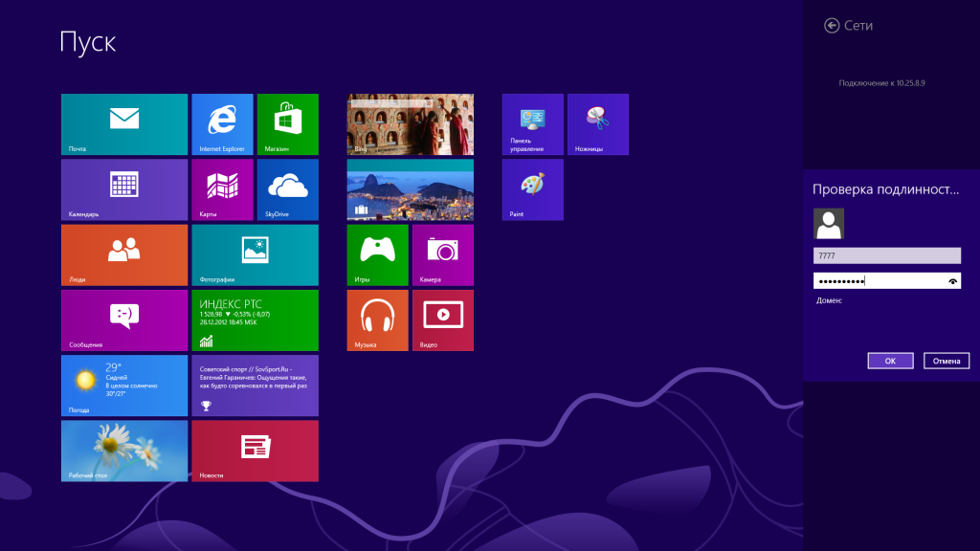Open the Desktop (Рабочий стол) daisy thumbnail
This screenshot has height=551, width=980.
click(x=124, y=450)
